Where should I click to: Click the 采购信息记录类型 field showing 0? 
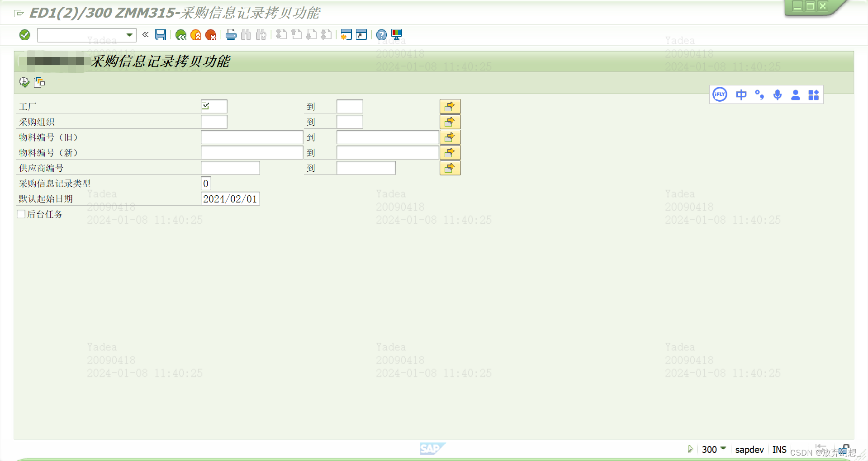(206, 183)
